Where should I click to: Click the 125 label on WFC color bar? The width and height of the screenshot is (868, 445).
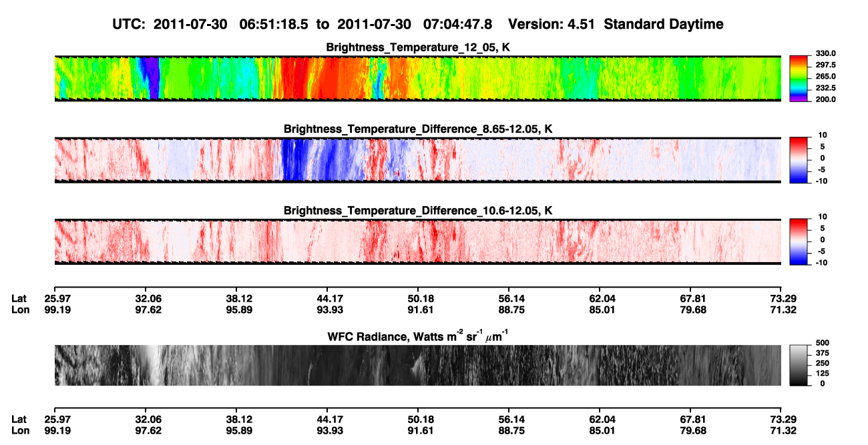pos(823,375)
